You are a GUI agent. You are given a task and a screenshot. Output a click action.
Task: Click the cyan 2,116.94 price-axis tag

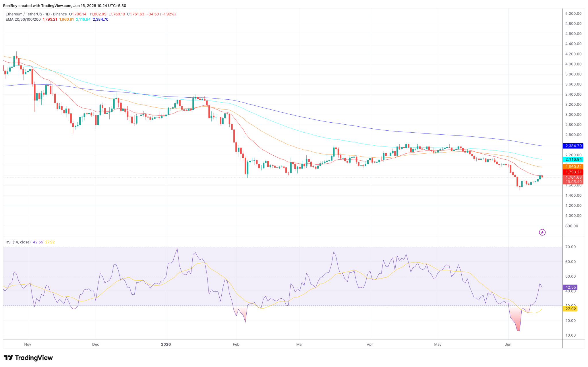coord(573,159)
